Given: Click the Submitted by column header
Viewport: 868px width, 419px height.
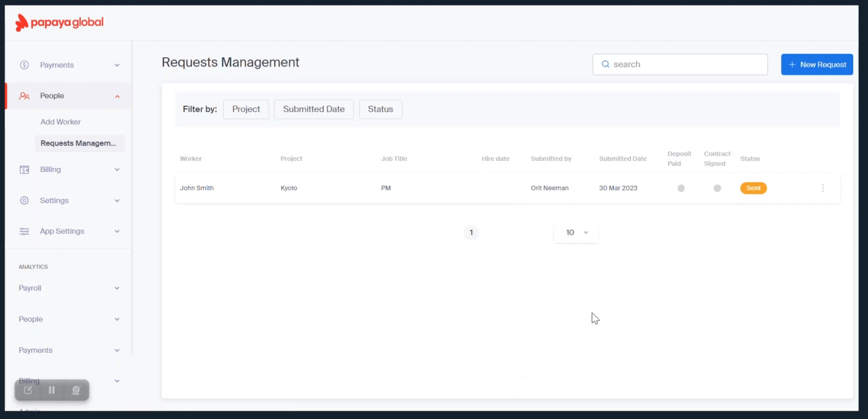Looking at the screenshot, I should click(551, 159).
